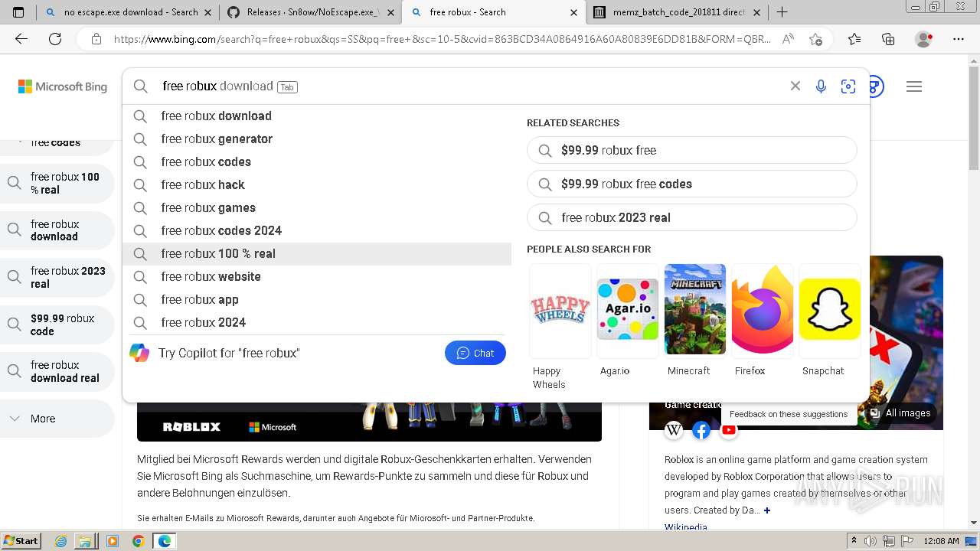Screen dimensions: 980x551
Task: Click Feedback on these suggestions
Action: [789, 414]
